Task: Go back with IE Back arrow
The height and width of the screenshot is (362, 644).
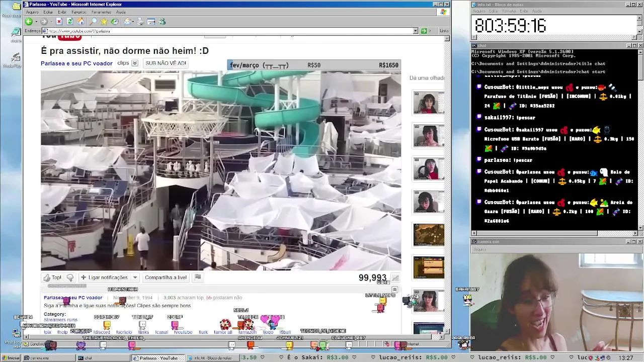Action: click(x=29, y=22)
